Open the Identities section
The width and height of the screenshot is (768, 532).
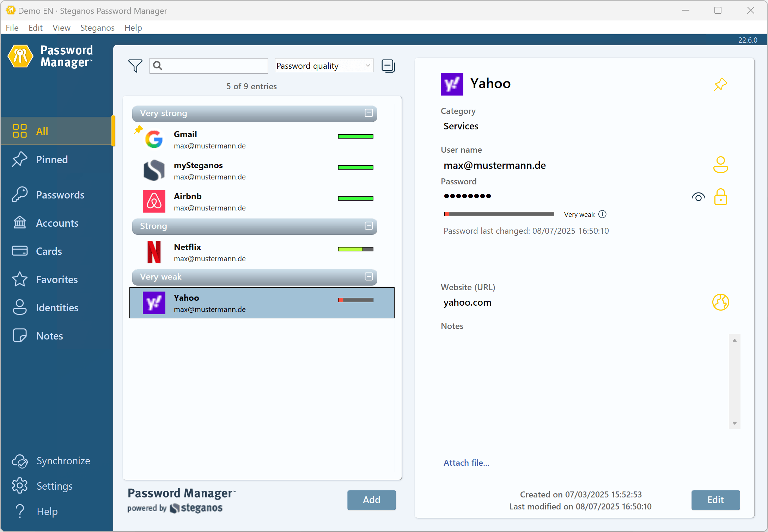point(57,307)
